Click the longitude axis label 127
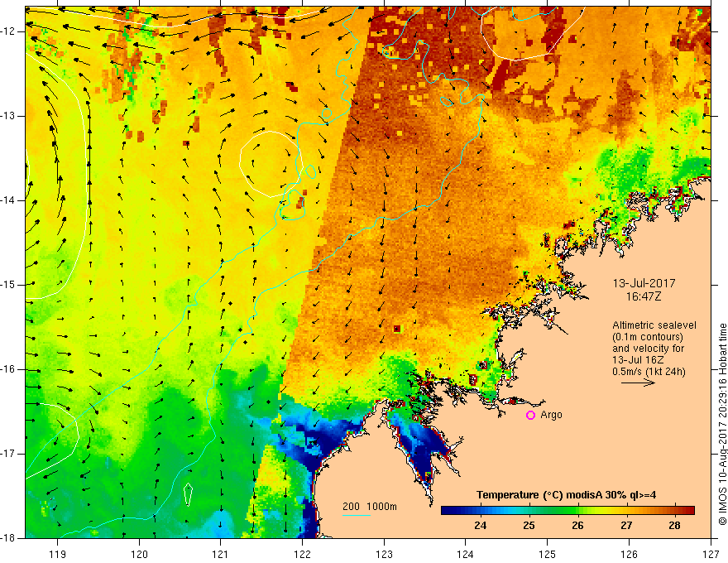 click(x=711, y=554)
